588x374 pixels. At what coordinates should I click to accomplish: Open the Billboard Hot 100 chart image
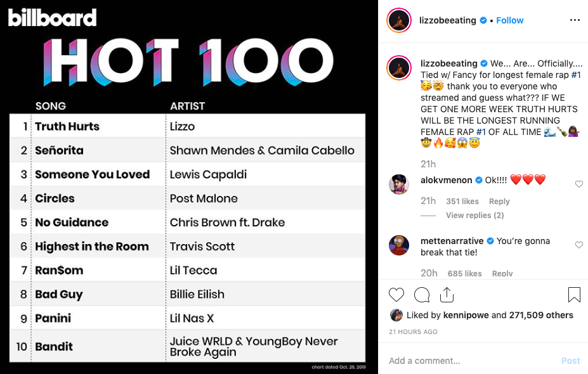(189, 187)
